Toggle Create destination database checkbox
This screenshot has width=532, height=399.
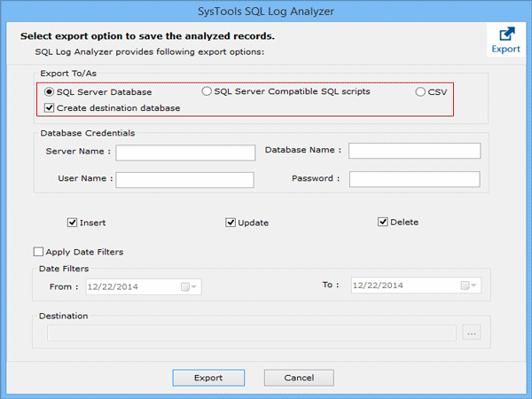click(49, 108)
